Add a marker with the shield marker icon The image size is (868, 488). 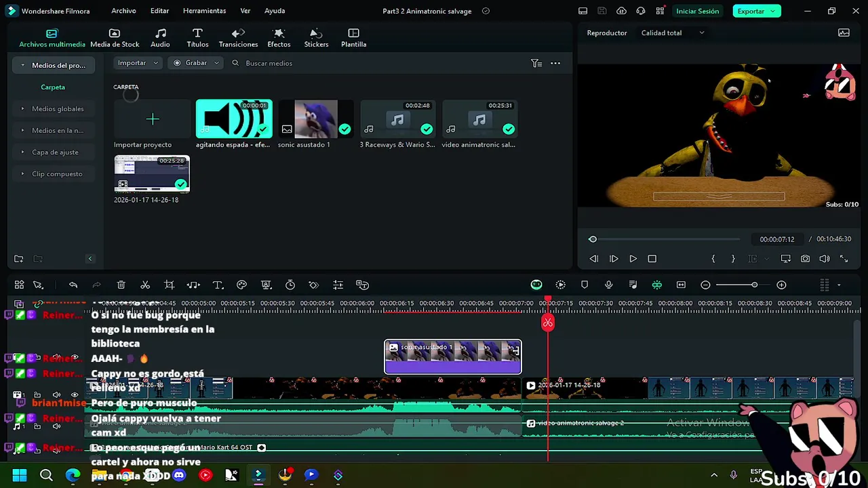[585, 285]
